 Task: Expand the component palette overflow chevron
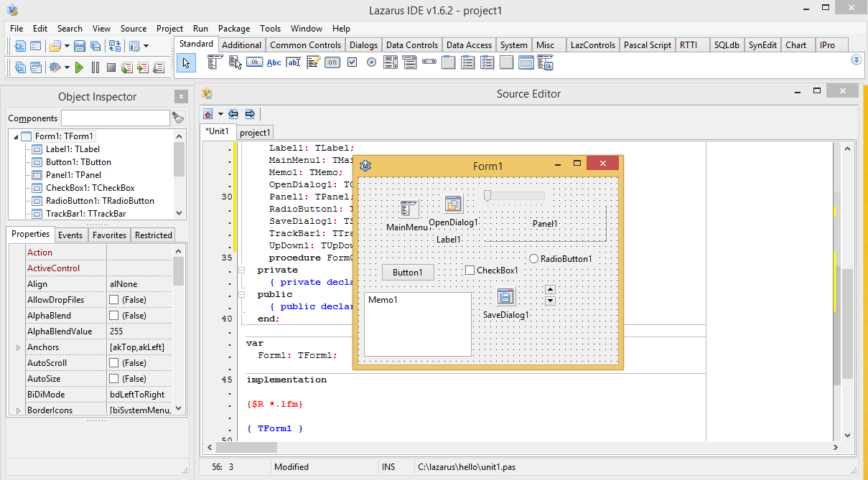[856, 60]
